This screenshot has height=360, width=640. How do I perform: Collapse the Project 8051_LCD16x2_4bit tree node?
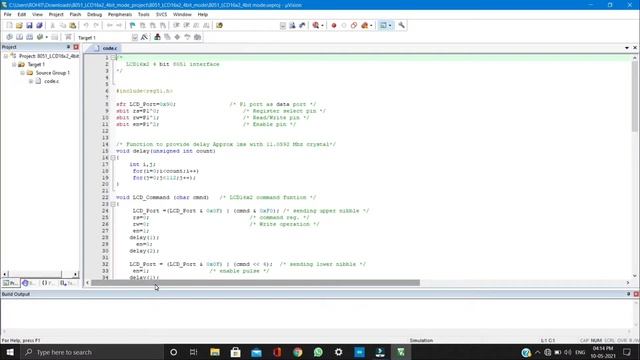[6, 56]
